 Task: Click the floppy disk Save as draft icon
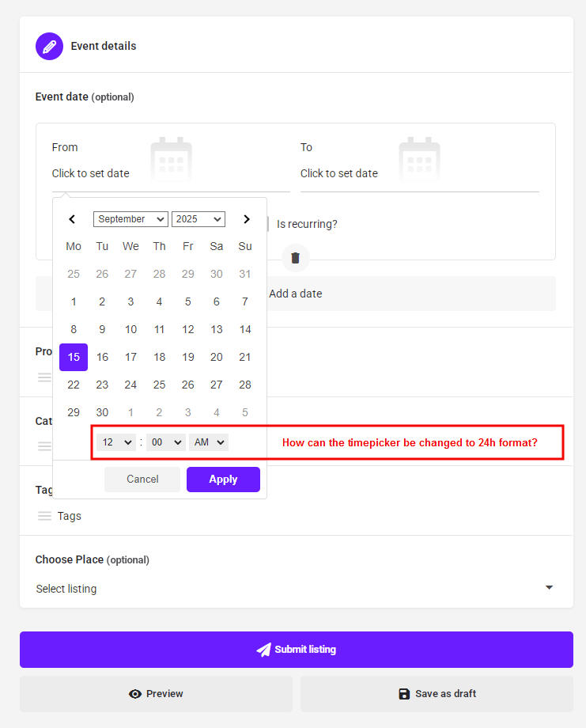click(x=404, y=694)
